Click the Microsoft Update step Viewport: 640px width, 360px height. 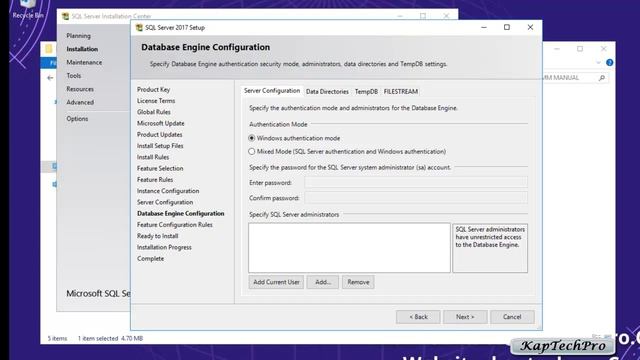click(161, 123)
